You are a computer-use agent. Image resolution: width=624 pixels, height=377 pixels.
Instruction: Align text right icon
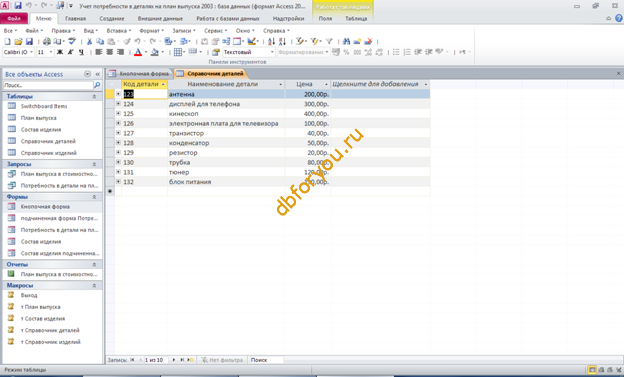pyautogui.click(x=120, y=52)
